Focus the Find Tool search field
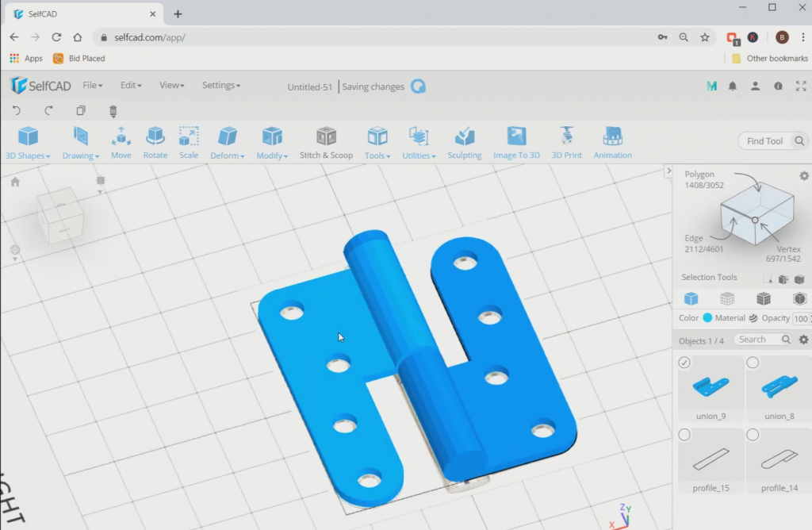The height and width of the screenshot is (530, 812). point(765,141)
